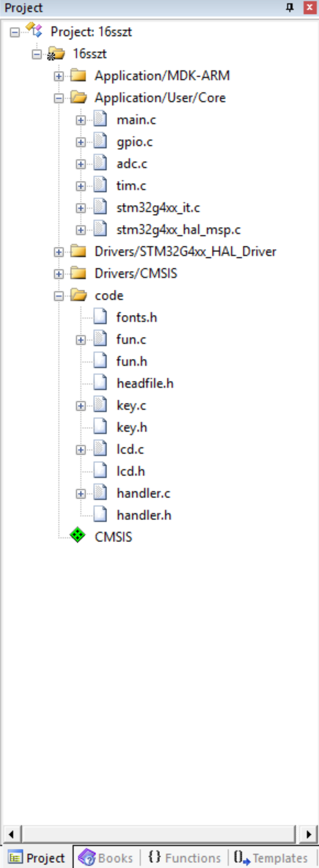
Task: Click the code group folder icon
Action: pos(78,295)
